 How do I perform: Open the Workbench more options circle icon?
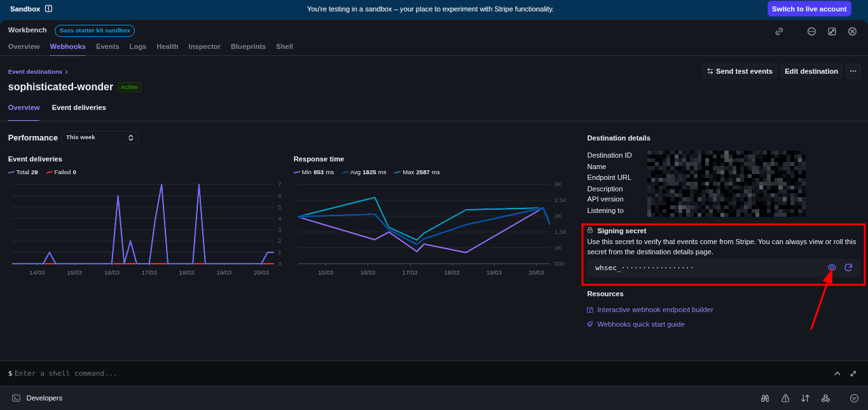point(811,31)
